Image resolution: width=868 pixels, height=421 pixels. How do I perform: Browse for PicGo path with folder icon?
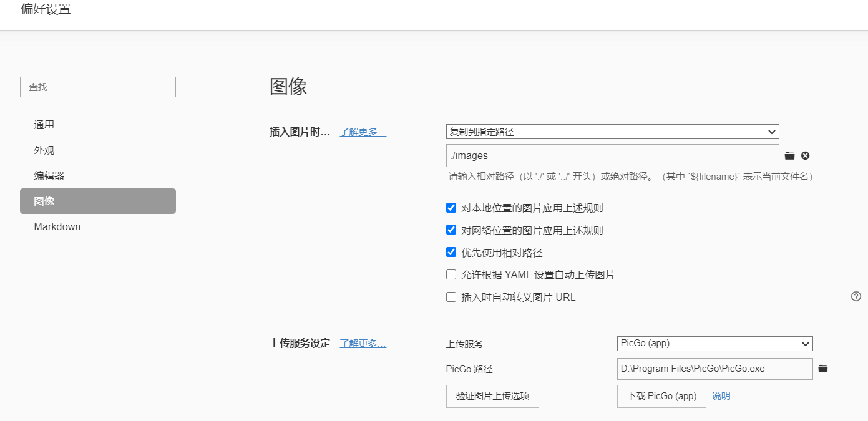[823, 369]
